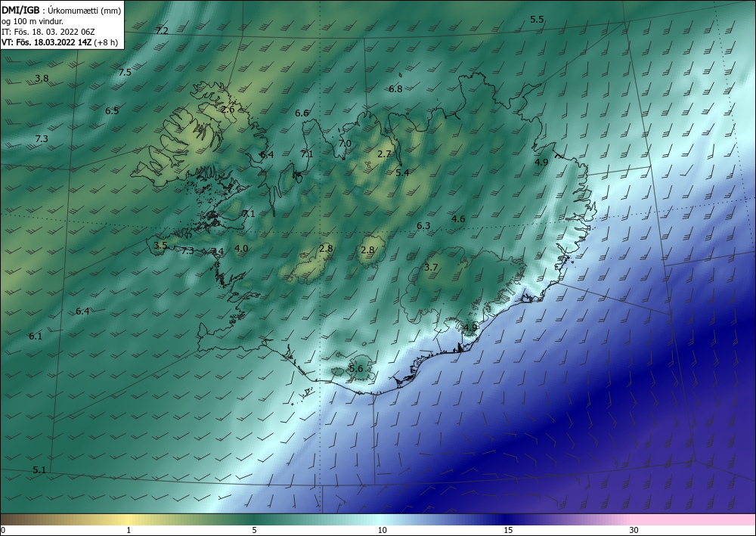Viewport: 756px width, 536px height.
Task: Click the 2.6 value on the Westfjords
Action: (x=228, y=110)
